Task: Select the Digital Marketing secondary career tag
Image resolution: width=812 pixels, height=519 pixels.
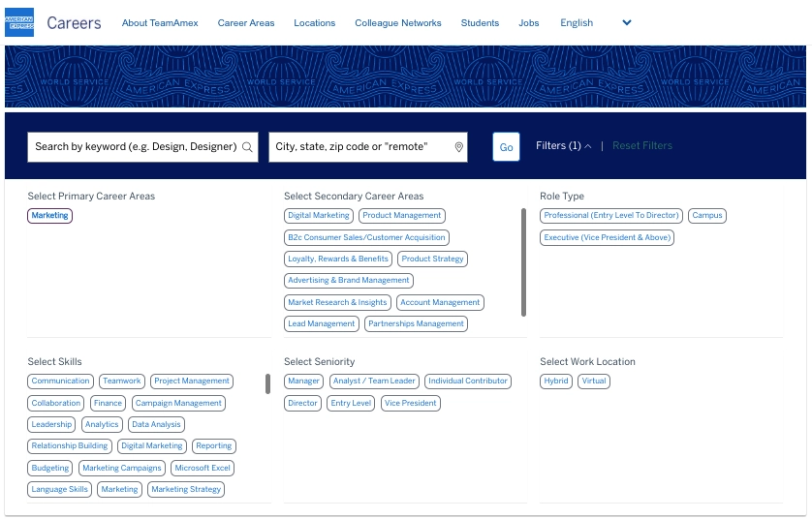Action: pos(319,216)
